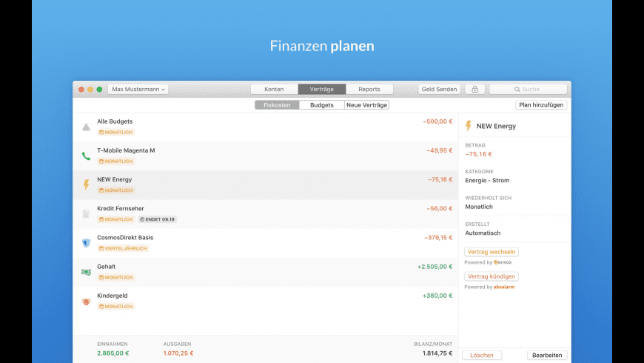Click the +2.505,00 € amount
The height and width of the screenshot is (363, 644).
(x=435, y=267)
